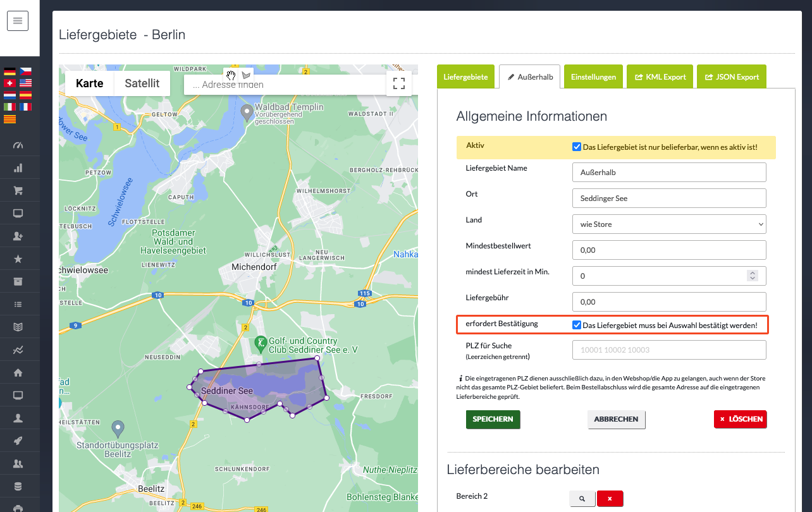Delete Bereich 2 with red x button
Viewport: 812px width, 512px height.
[610, 498]
